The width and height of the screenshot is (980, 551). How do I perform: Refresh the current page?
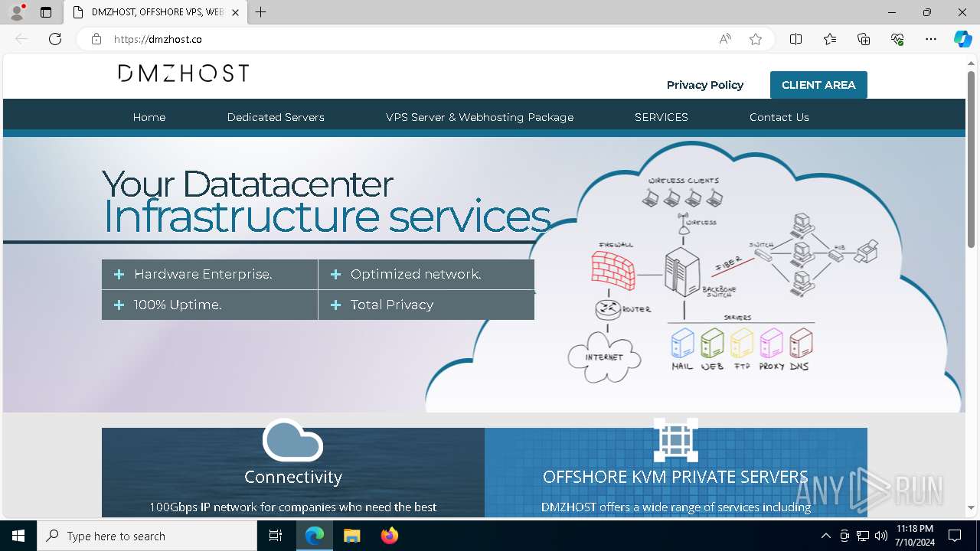click(55, 39)
